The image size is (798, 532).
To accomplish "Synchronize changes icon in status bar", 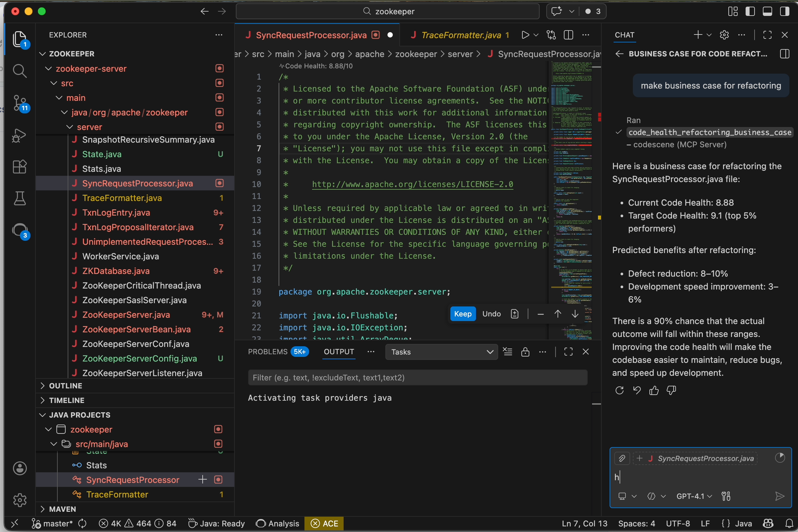I will point(83,523).
